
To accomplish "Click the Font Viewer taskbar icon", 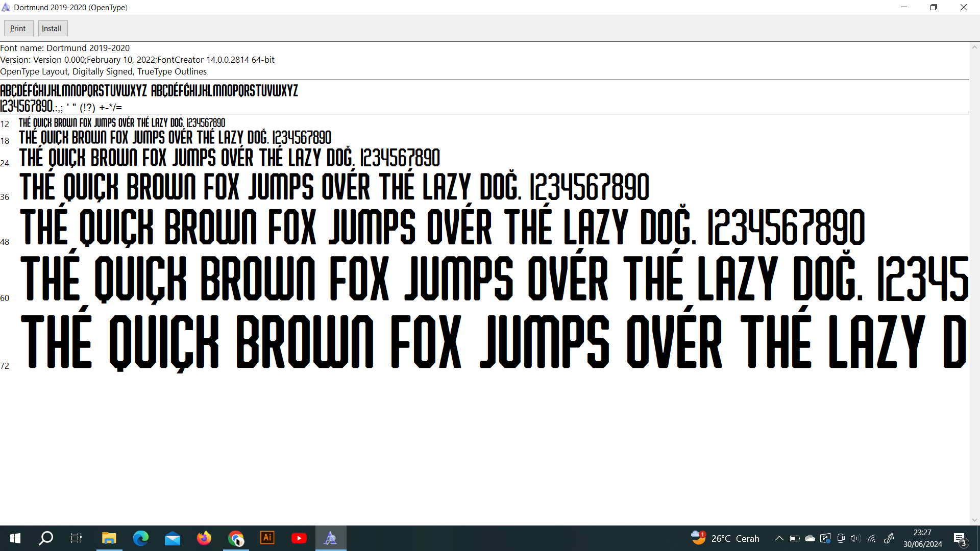I will 331,538.
